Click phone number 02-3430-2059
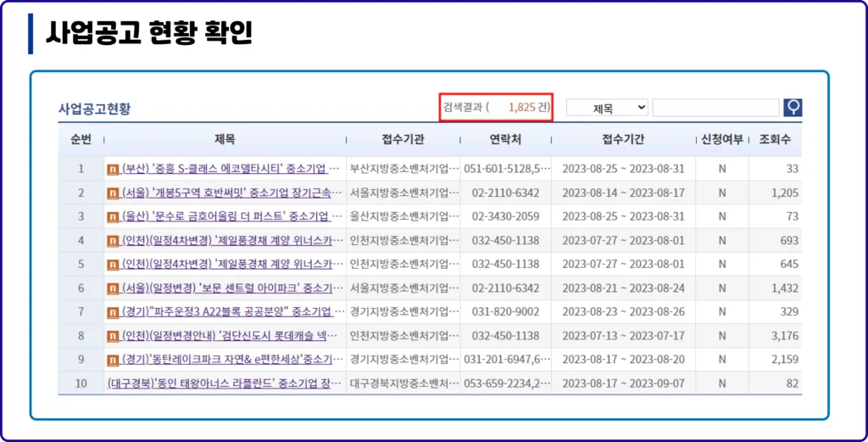Screen dimensions: 868x442 coord(505,216)
